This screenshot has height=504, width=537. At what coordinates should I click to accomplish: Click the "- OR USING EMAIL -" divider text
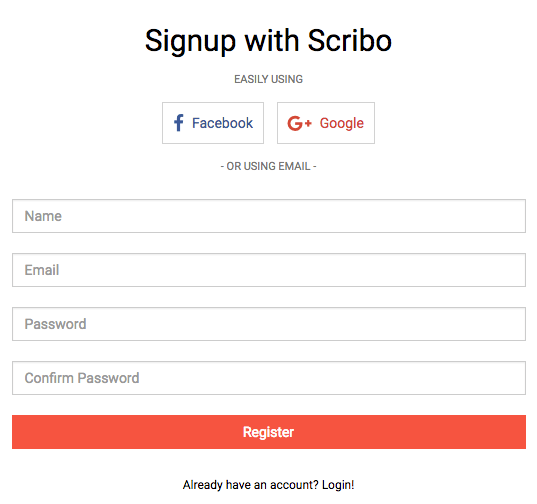268,166
